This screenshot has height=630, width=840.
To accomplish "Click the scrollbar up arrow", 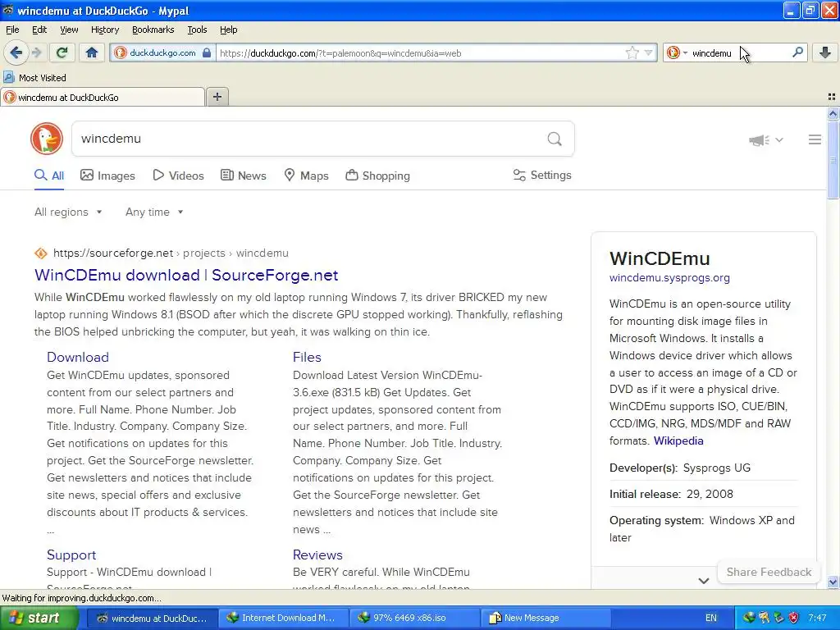I will (833, 113).
